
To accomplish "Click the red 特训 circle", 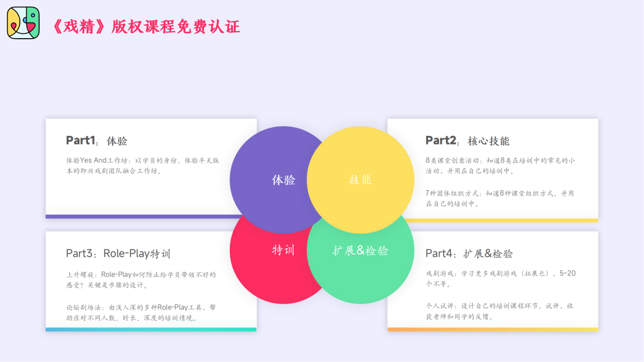I will (263, 263).
